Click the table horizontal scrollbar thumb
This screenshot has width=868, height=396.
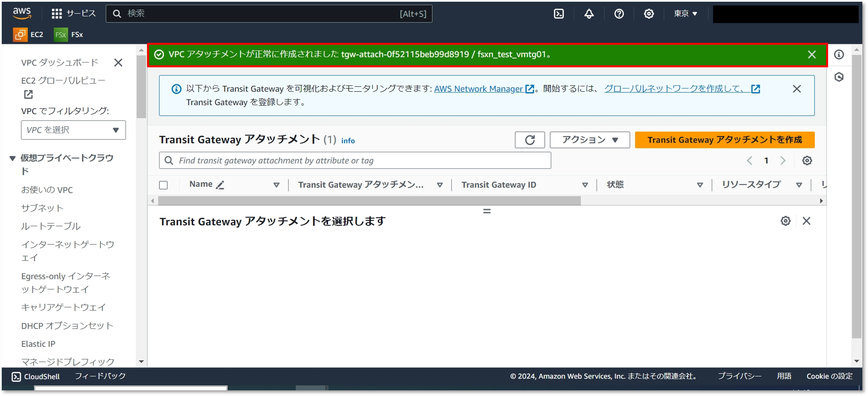click(x=369, y=201)
